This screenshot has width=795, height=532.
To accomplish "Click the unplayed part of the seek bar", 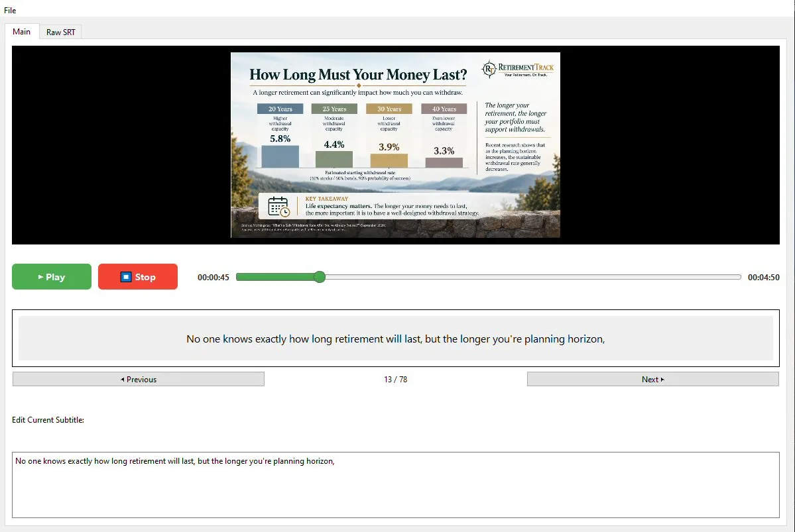I will (532, 277).
